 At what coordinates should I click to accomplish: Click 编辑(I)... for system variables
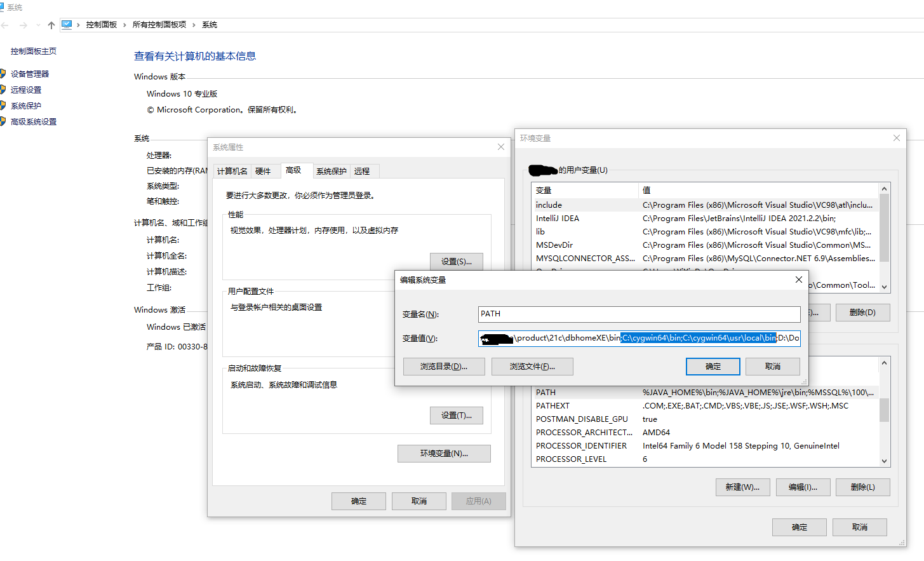803,487
